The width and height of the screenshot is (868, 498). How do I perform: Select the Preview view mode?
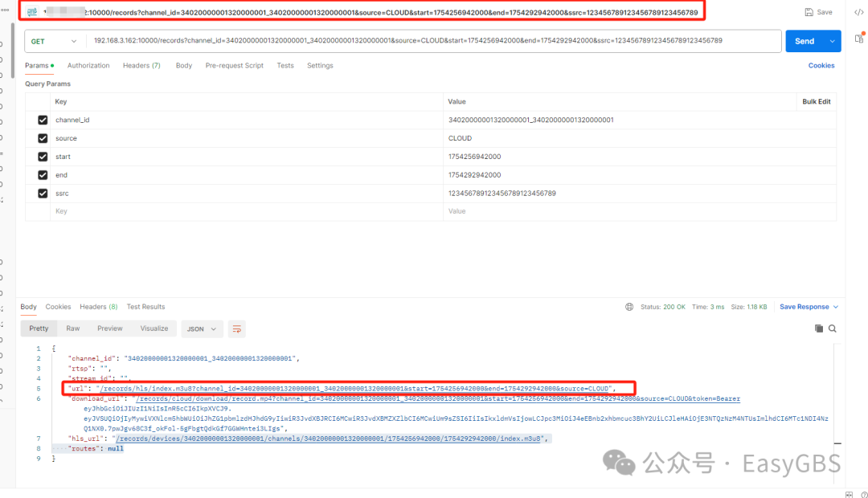tap(109, 329)
